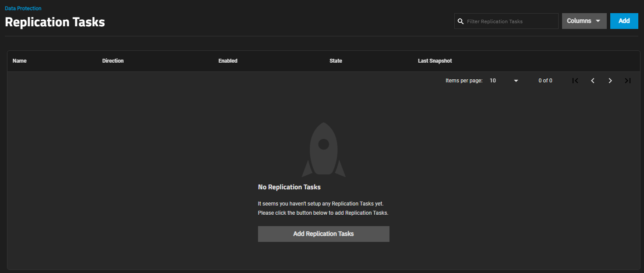Image resolution: width=644 pixels, height=273 pixels.
Task: Click the Filter Replication Tasks search field
Action: 506,21
